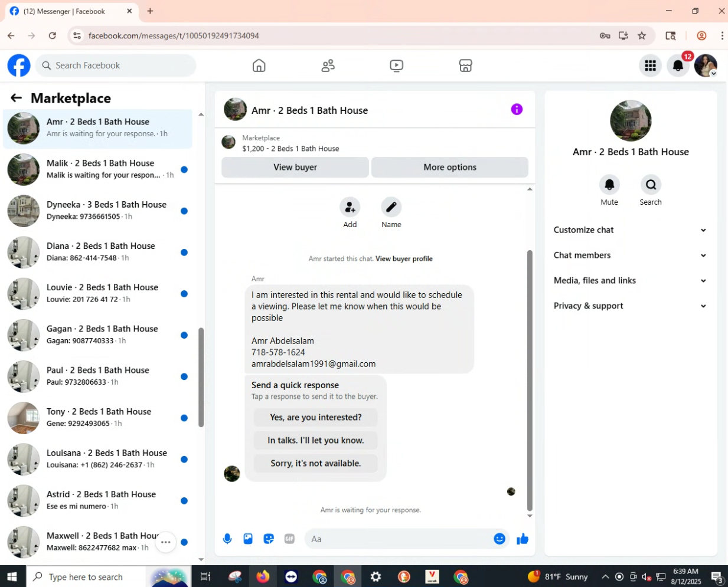Edit chat name pencil icon
Viewport: 728px width, 587px height.
(x=391, y=207)
